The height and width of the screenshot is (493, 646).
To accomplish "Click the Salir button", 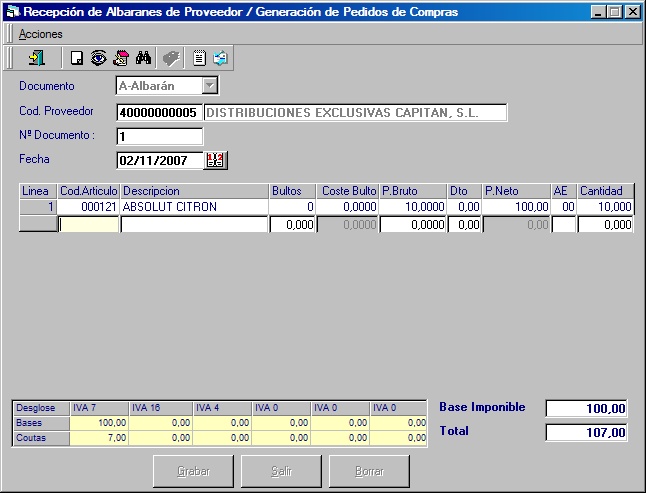I will [281, 471].
